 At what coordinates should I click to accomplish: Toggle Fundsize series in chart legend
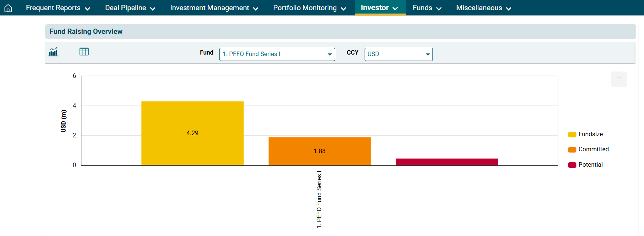click(x=590, y=134)
